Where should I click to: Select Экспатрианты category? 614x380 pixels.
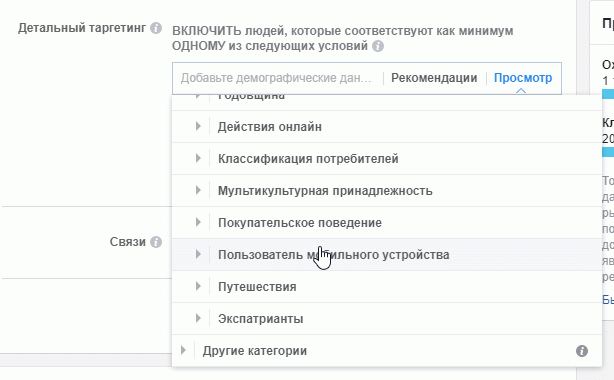[387, 319]
